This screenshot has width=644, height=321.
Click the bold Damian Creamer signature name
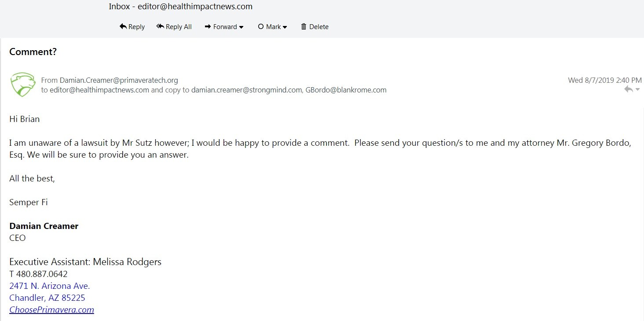(x=44, y=226)
